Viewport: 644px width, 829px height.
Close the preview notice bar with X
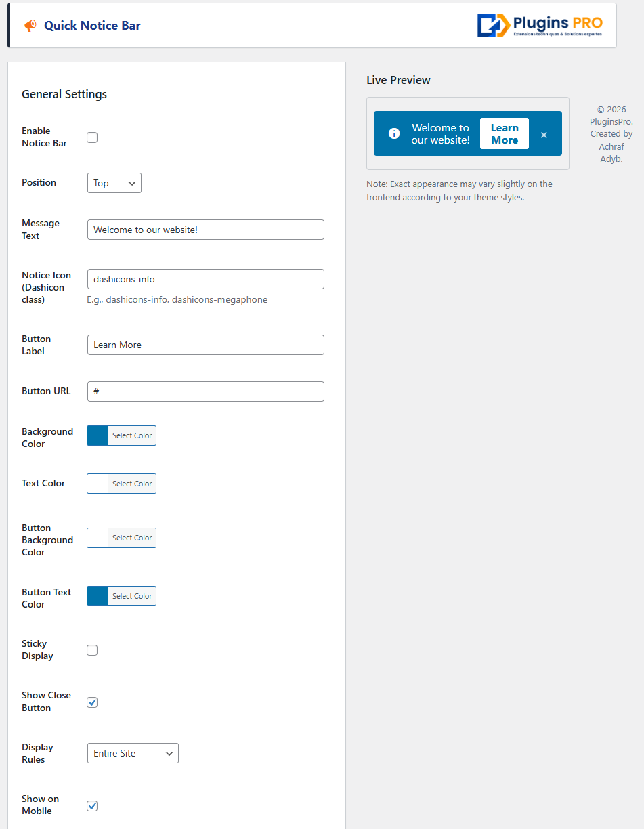tap(544, 135)
